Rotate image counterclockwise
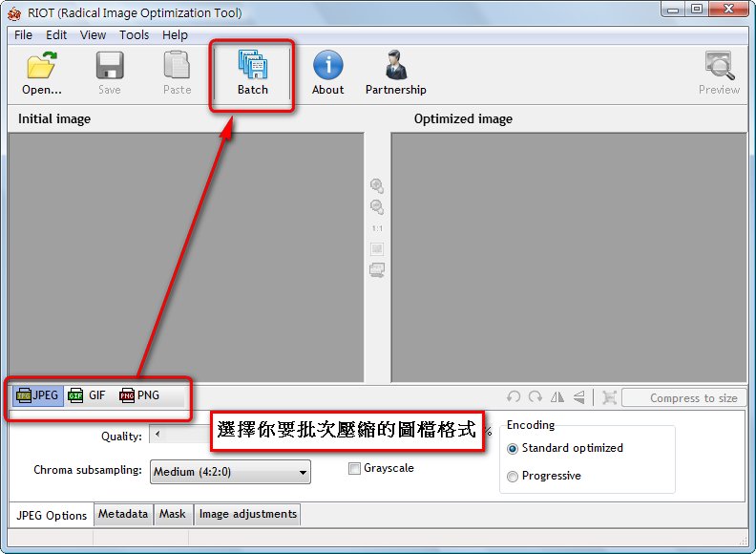This screenshot has width=756, height=554. coord(514,397)
